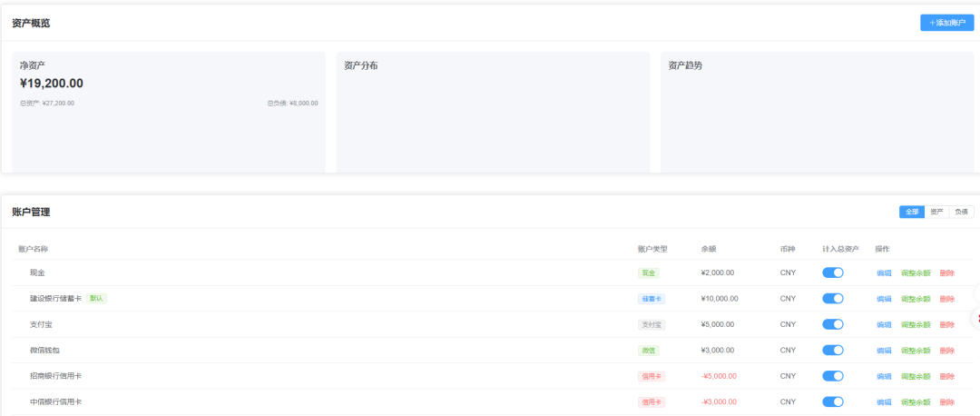The height and width of the screenshot is (416, 980).
Task: Delete the 招商银行信用卡 account
Action: pos(946,377)
